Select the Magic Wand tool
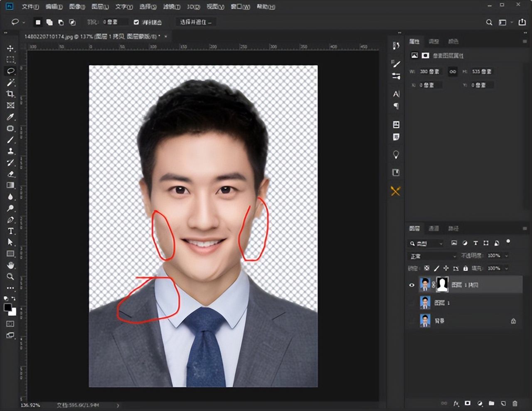The width and height of the screenshot is (532, 411). point(10,82)
